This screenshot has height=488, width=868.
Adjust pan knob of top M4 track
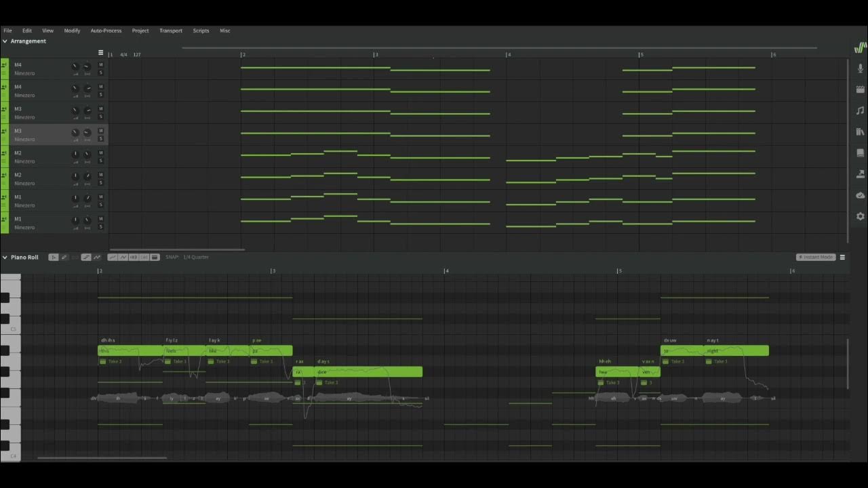(x=87, y=66)
